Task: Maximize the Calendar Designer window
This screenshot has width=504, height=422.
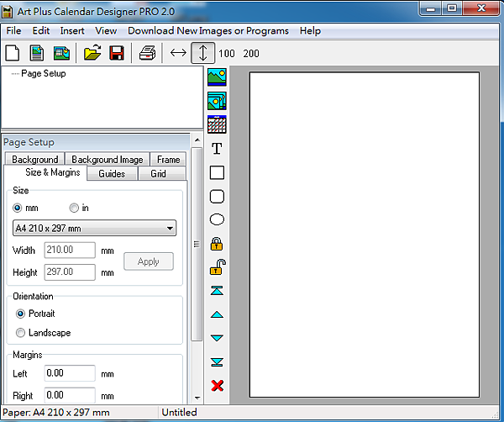Action: 452,8
